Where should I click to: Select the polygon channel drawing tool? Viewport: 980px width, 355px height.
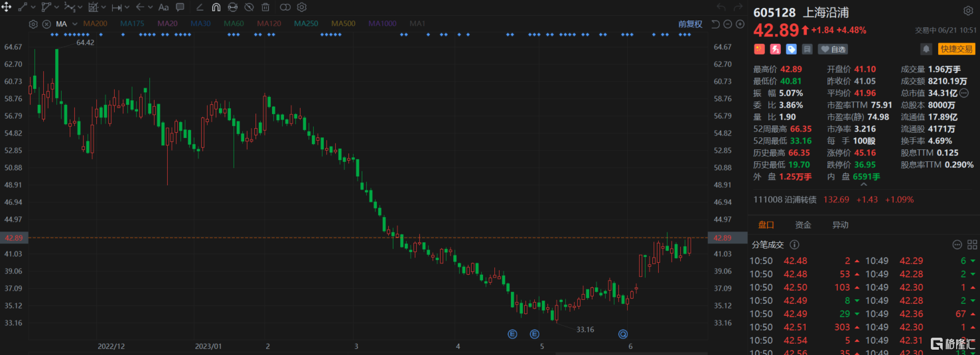46,7
